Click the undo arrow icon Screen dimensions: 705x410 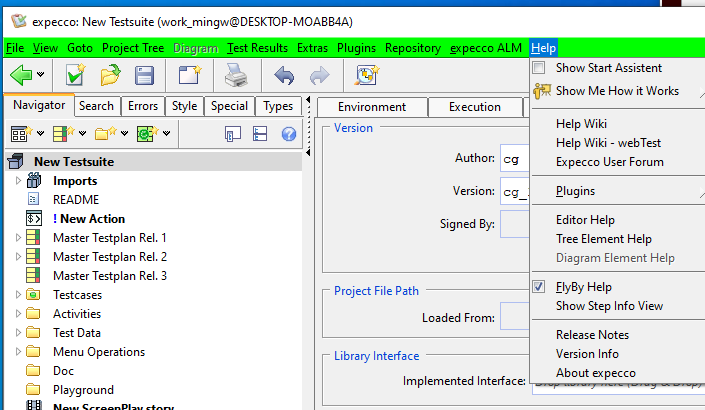pos(284,75)
